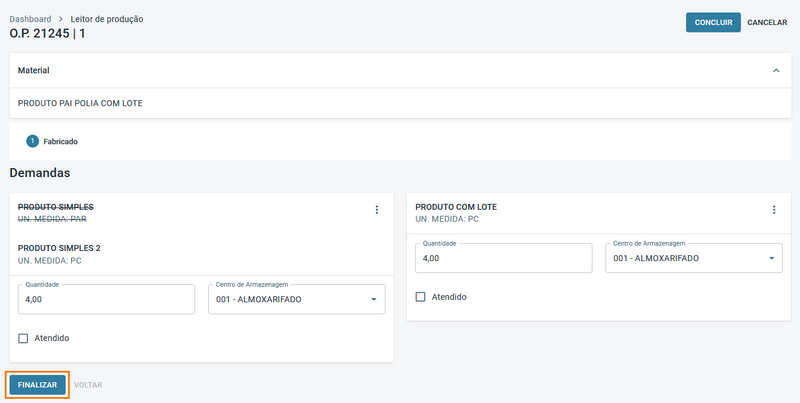This screenshot has width=800, height=403.
Task: Open the three-dot menu on PRODUTO COM LOTE
Action: (774, 210)
